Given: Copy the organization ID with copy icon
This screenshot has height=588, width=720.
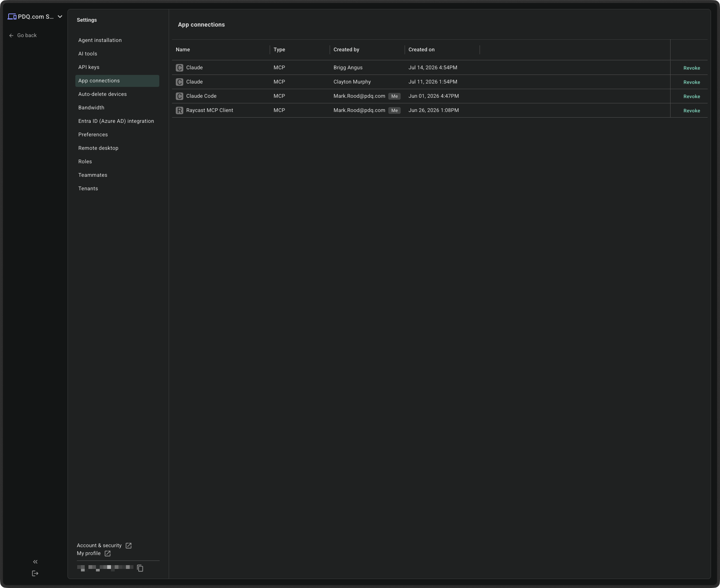Looking at the screenshot, I should coord(140,568).
